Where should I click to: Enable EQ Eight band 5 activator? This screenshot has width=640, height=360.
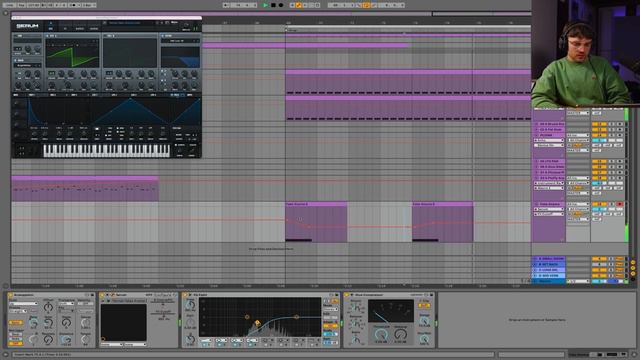(x=265, y=345)
